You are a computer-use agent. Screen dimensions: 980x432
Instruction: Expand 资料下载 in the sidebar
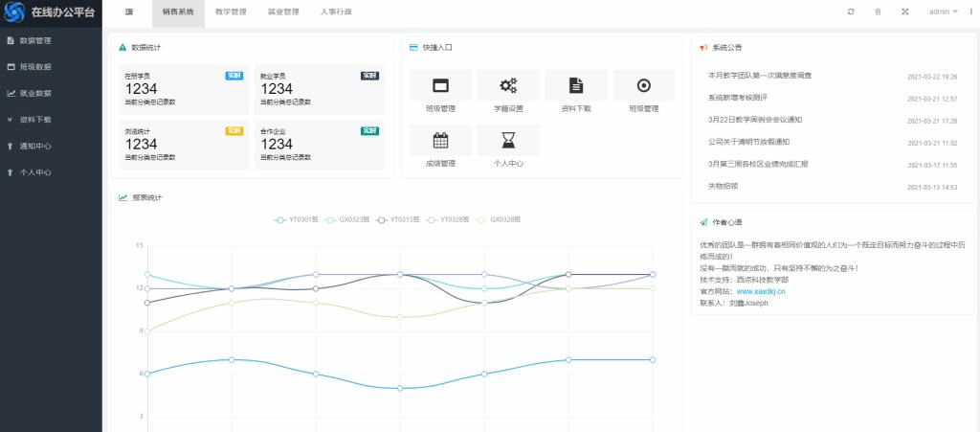35,120
